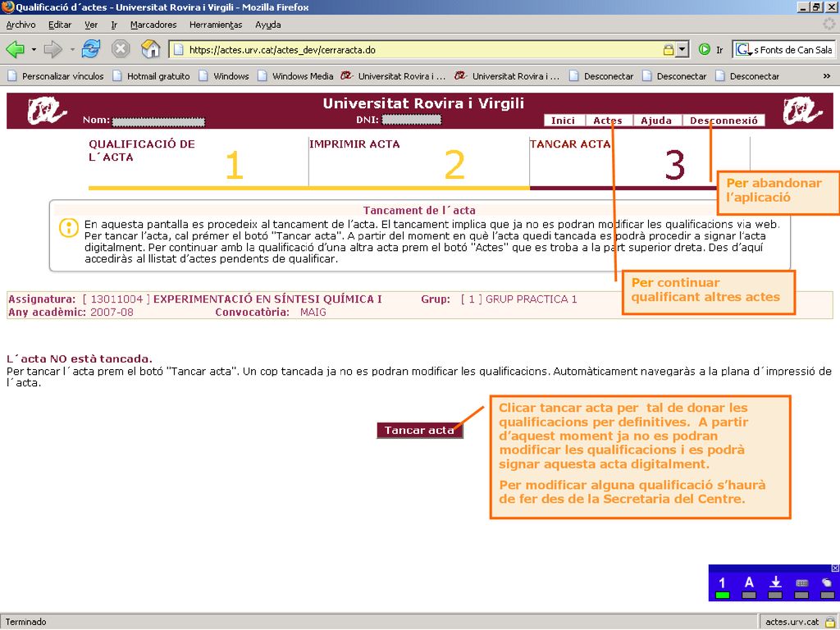The height and width of the screenshot is (630, 840).
Task: Click the padlock icon in the address bar
Action: (x=668, y=50)
